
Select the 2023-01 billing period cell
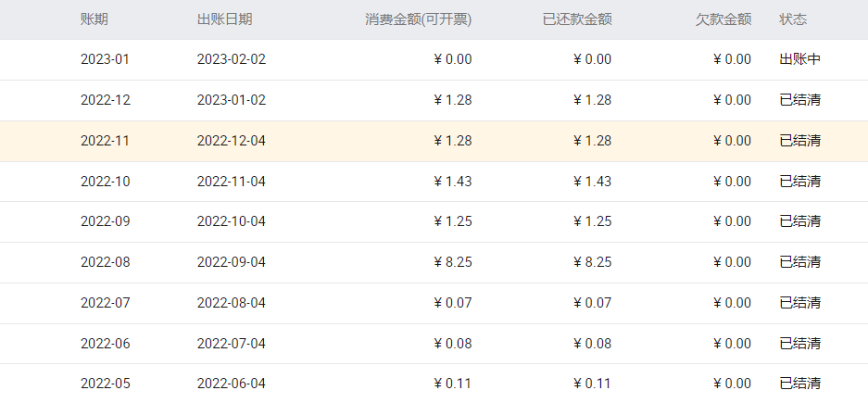[x=106, y=59]
